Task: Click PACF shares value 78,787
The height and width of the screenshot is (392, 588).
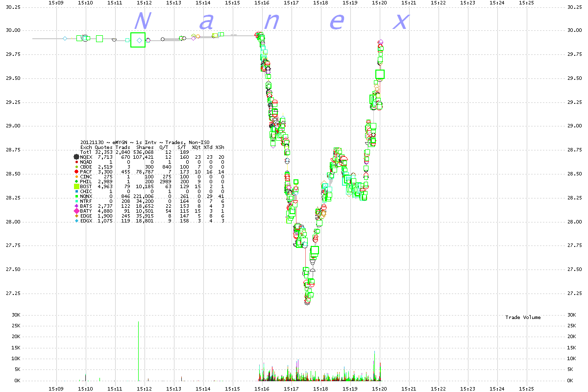Action: pos(145,172)
